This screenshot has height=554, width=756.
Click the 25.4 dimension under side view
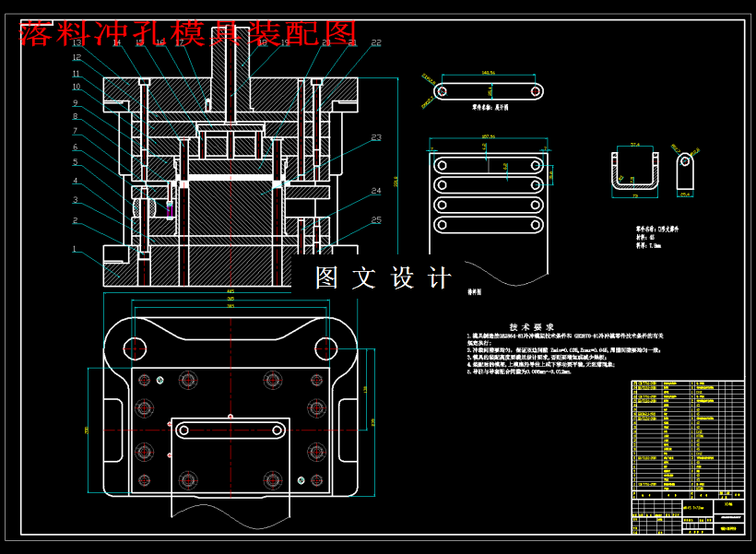(685, 194)
